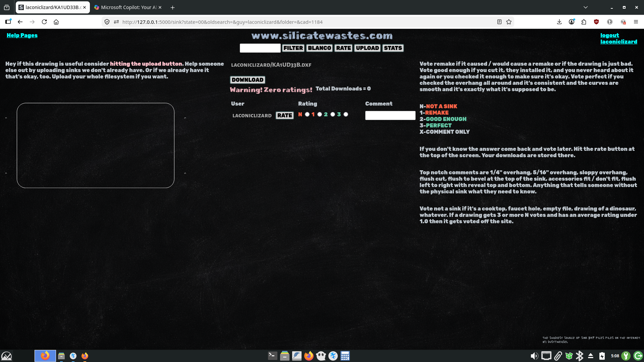This screenshot has width=644, height=362.
Task: Open Firefox downloads panel
Action: (x=559, y=22)
